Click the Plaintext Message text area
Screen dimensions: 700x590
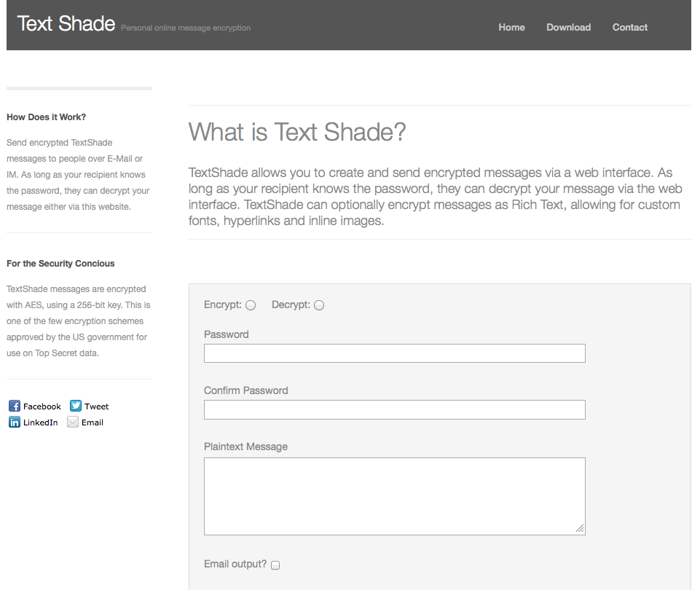pos(394,495)
